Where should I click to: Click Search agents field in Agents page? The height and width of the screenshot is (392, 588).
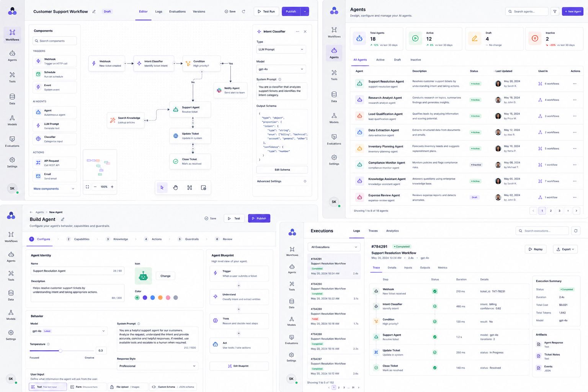coord(527,11)
